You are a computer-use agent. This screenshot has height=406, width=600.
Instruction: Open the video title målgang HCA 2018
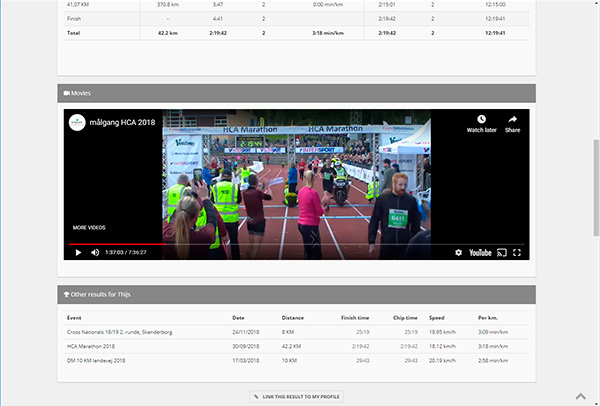click(122, 122)
